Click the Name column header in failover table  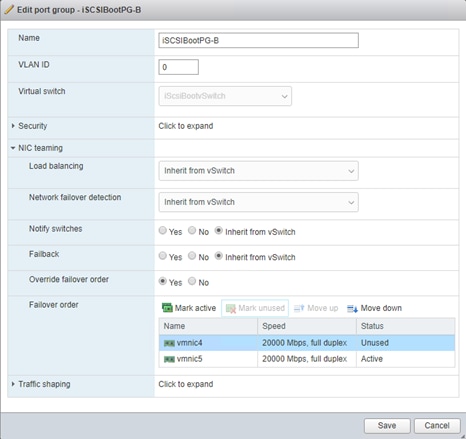tap(208, 326)
